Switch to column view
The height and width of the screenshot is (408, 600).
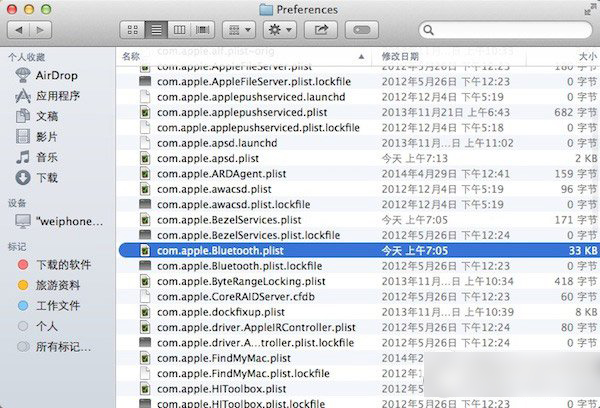pos(179,30)
